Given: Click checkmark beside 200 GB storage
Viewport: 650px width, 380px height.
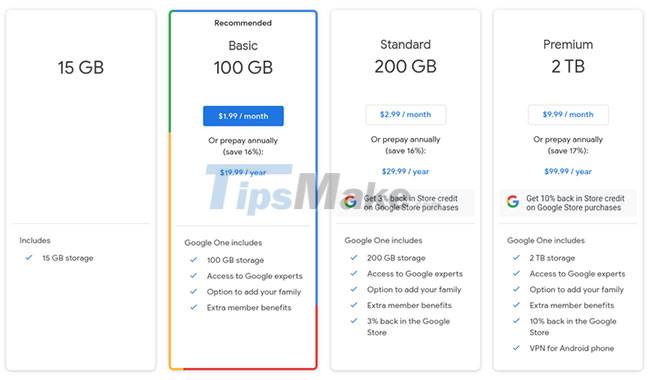Looking at the screenshot, I should (354, 258).
